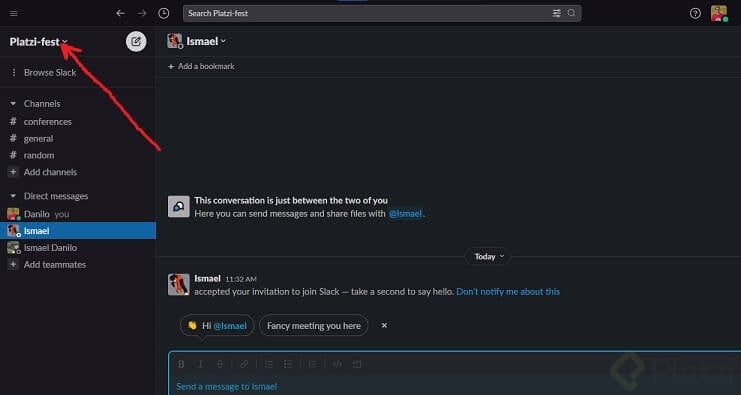Open the Ismael conversation details dropdown
The image size is (741, 395).
point(206,42)
